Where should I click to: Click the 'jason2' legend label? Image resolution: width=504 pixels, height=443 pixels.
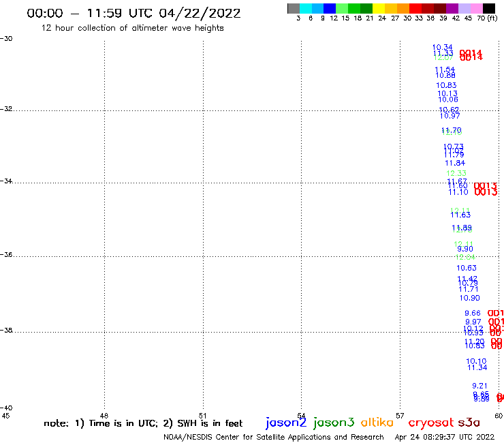[x=286, y=423]
